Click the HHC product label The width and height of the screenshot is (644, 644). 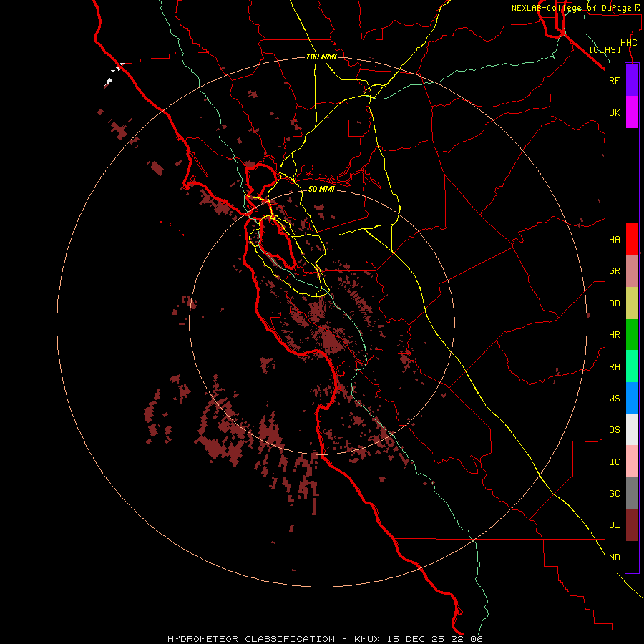point(628,43)
